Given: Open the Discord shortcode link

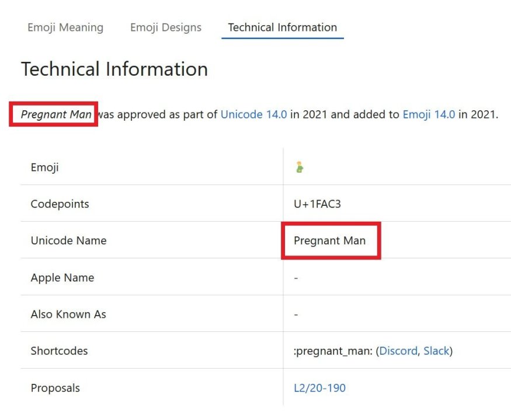Looking at the screenshot, I should [398, 351].
